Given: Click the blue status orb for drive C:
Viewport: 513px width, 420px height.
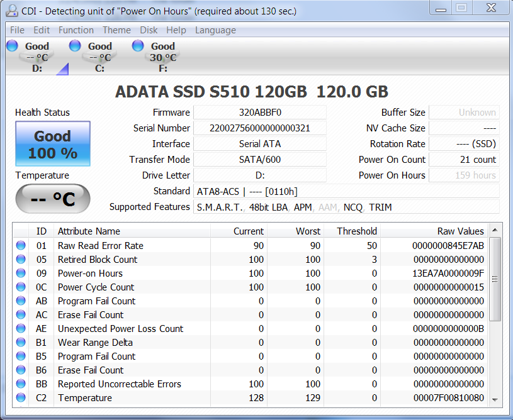Looking at the screenshot, I should click(75, 46).
